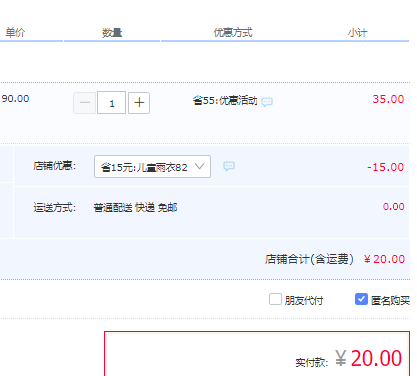This screenshot has height=376, width=417.
Task: Check the 朋友代付 checkbox
Action: click(275, 299)
